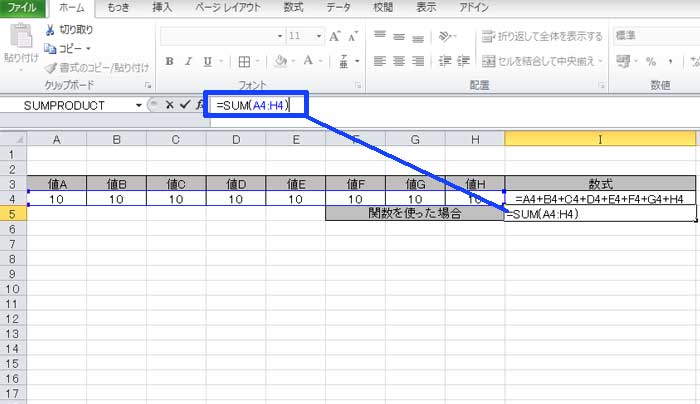Open the Name Box dropdown arrow
The height and width of the screenshot is (404, 700).
pos(139,105)
